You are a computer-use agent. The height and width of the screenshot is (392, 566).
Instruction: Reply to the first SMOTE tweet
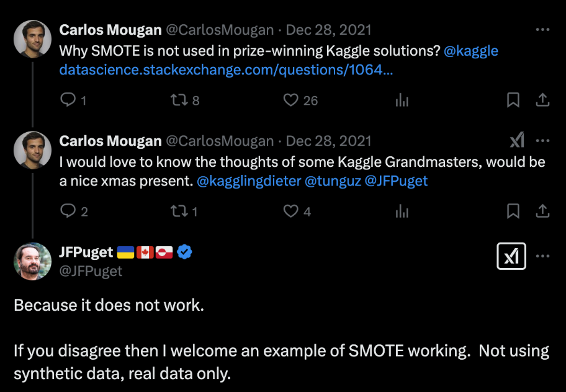(x=68, y=100)
